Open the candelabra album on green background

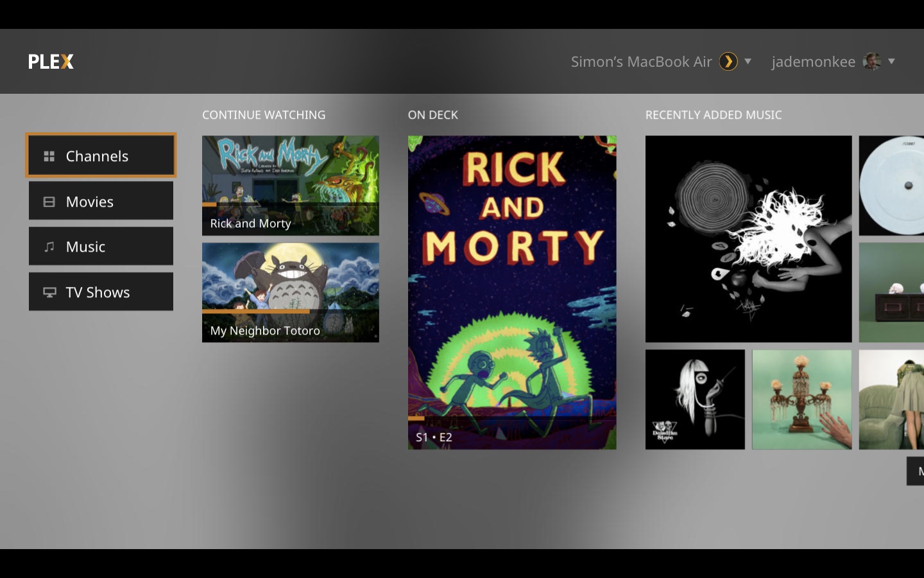tap(801, 399)
